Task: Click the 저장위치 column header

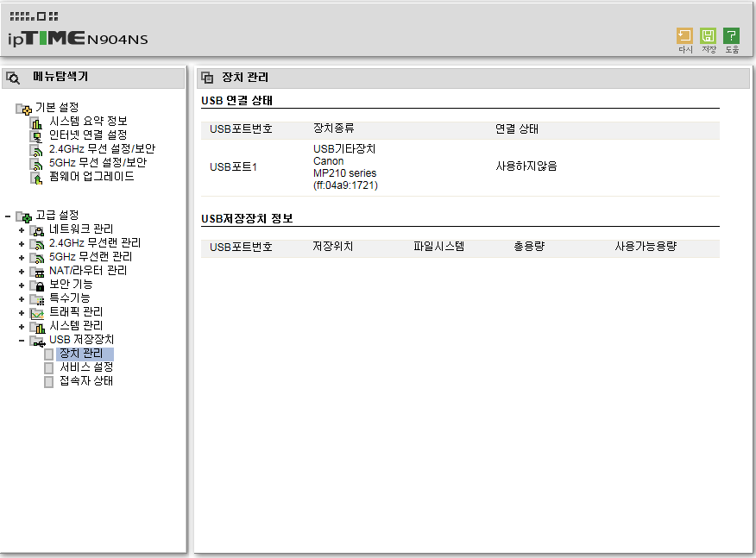Action: 332,247
